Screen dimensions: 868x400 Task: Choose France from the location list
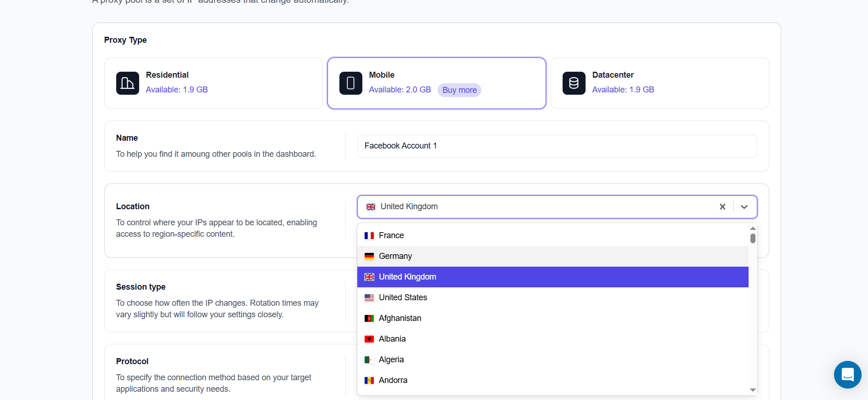click(x=553, y=235)
